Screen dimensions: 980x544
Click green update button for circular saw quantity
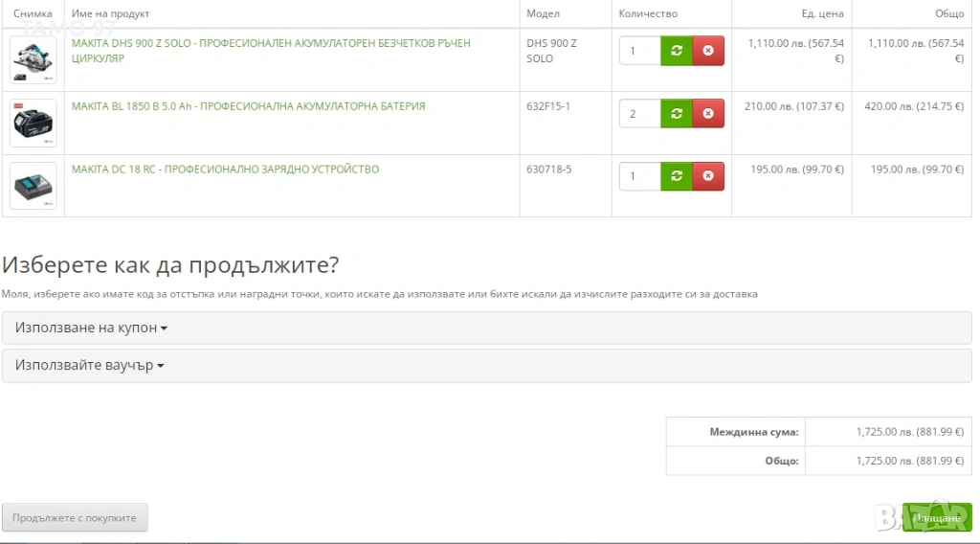pyautogui.click(x=677, y=51)
